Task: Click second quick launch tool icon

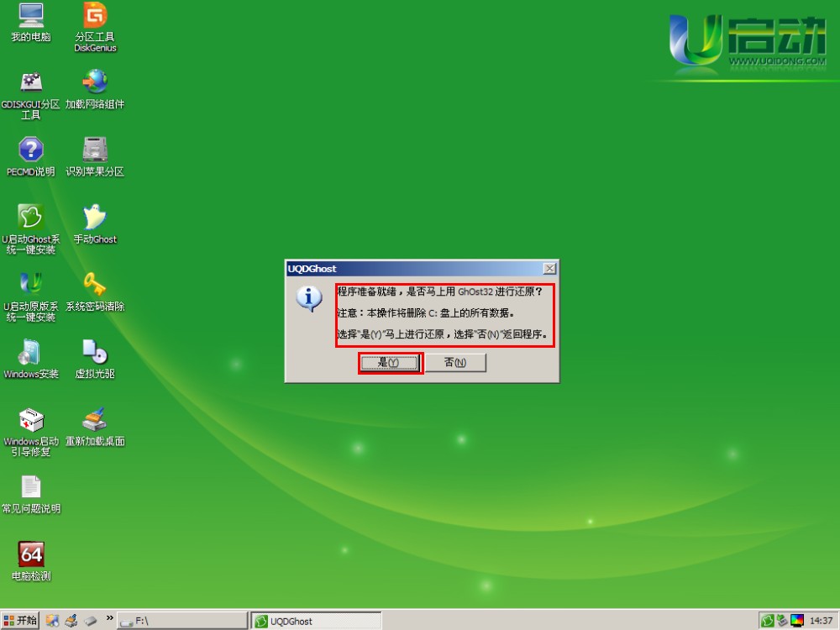Action: 71,621
